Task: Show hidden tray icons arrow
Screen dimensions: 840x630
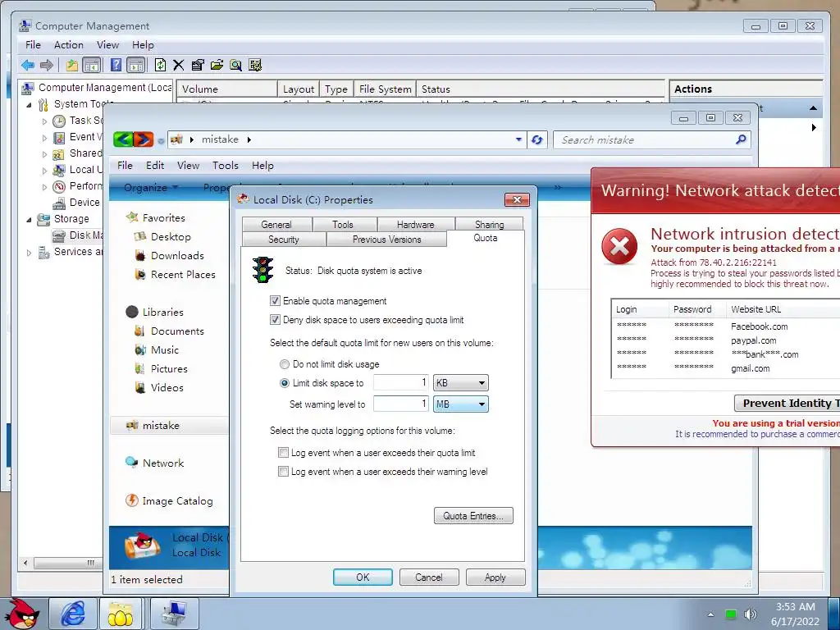Action: click(710, 614)
